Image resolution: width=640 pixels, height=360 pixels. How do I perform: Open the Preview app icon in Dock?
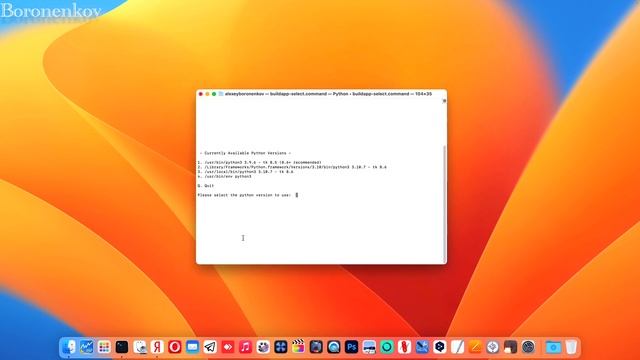(140, 347)
